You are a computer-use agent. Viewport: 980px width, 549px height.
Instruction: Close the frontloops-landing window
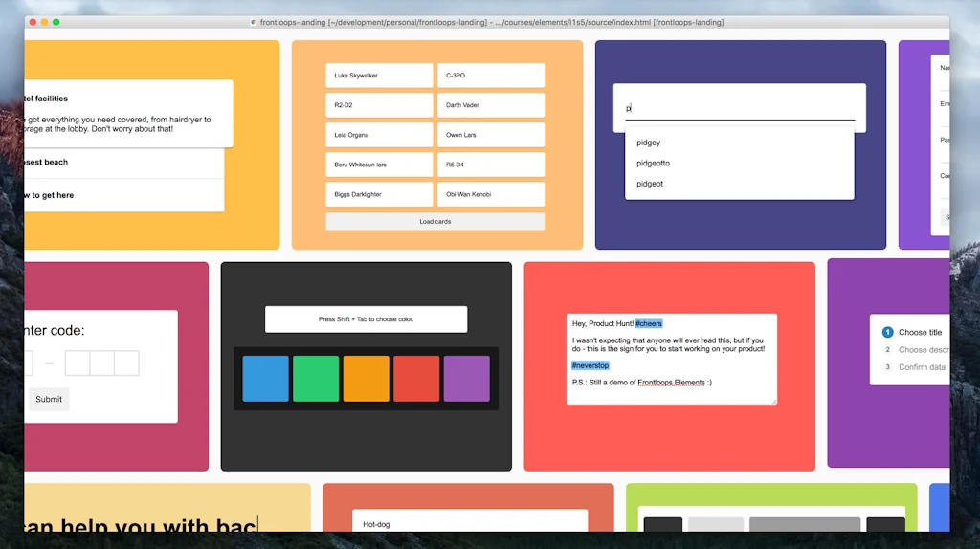pyautogui.click(x=33, y=22)
